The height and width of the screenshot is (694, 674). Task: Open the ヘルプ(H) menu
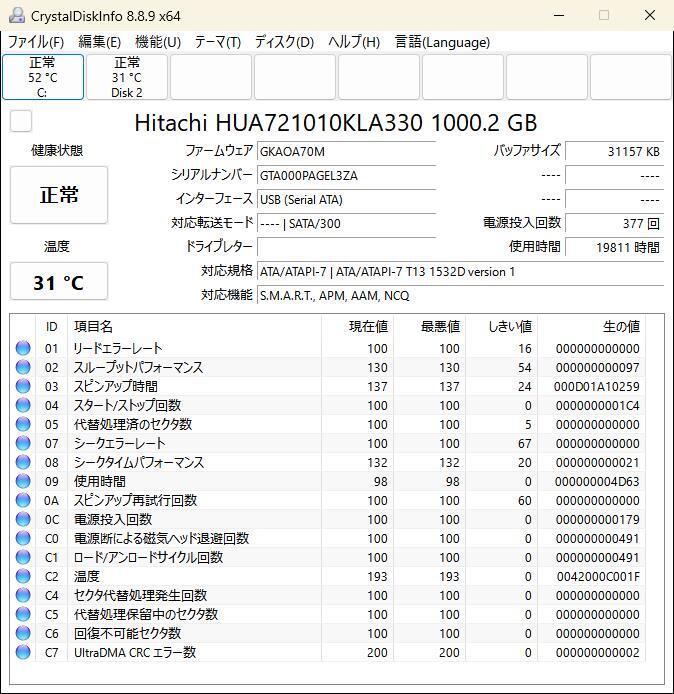point(354,42)
